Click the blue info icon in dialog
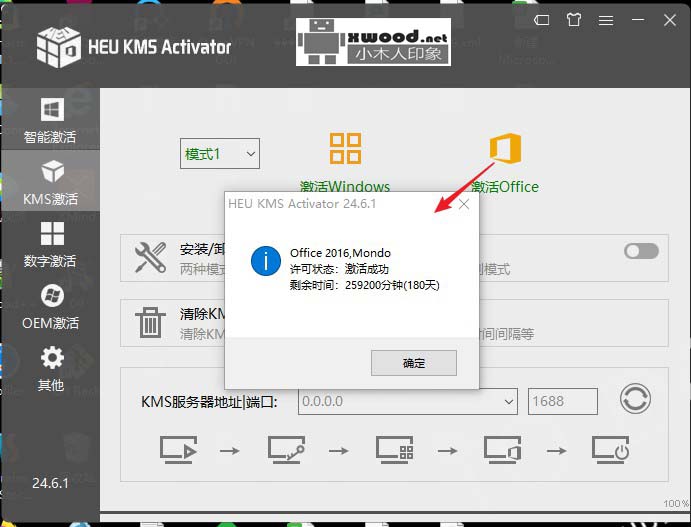691x527 pixels. coord(266,261)
